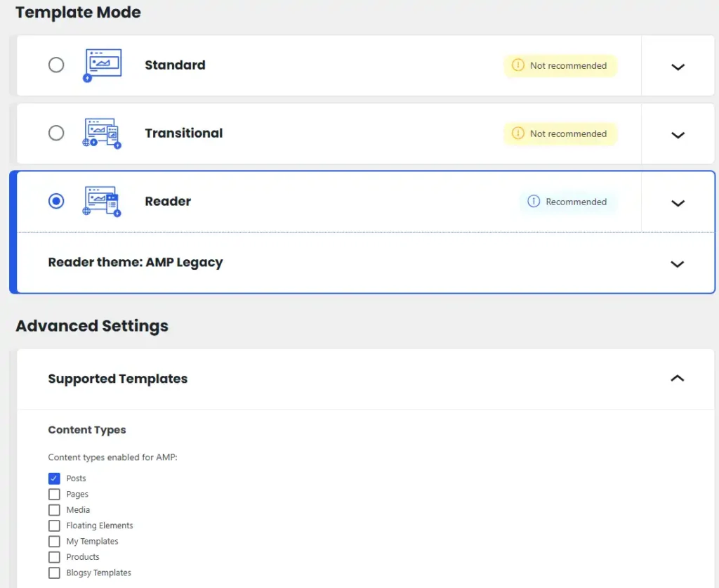Expand the Transitional mode details chevron
This screenshot has width=719, height=588.
pyautogui.click(x=678, y=135)
